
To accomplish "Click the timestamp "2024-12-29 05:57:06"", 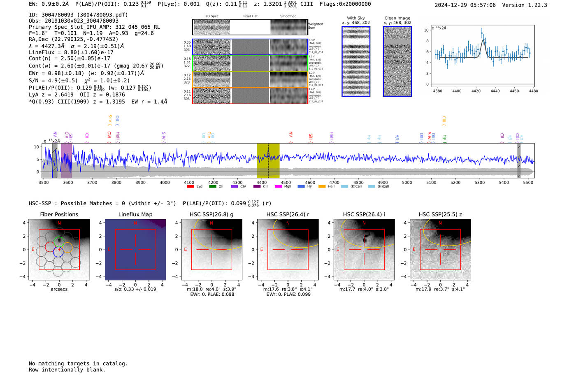I will pos(465,5).
